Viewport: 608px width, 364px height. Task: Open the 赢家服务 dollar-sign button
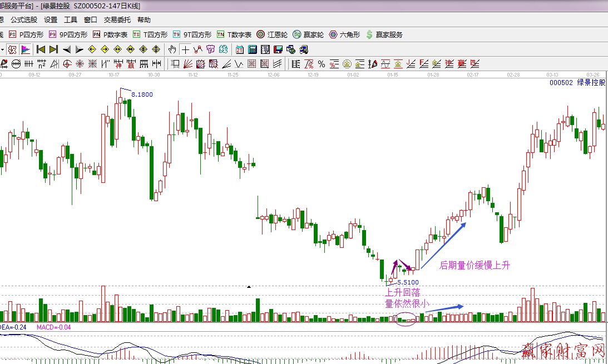click(384, 34)
